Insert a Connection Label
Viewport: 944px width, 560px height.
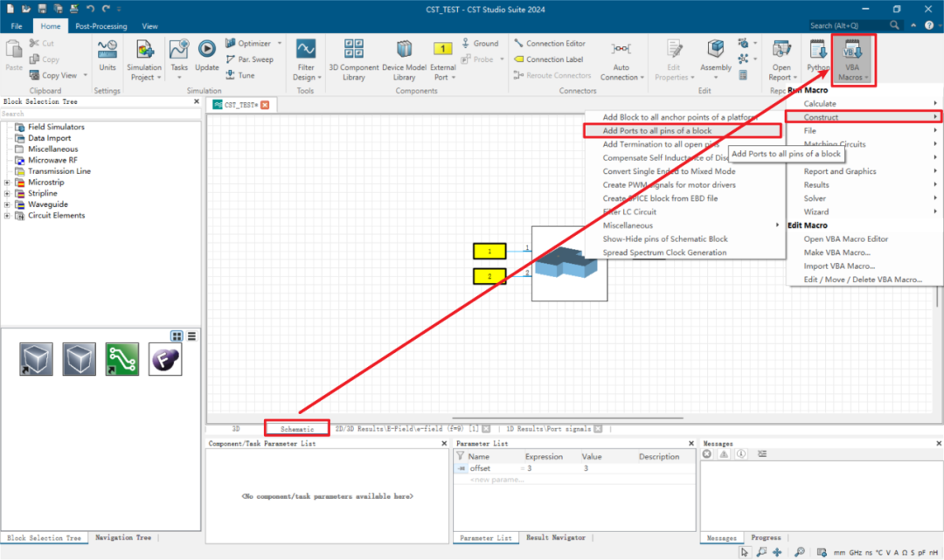coord(548,59)
